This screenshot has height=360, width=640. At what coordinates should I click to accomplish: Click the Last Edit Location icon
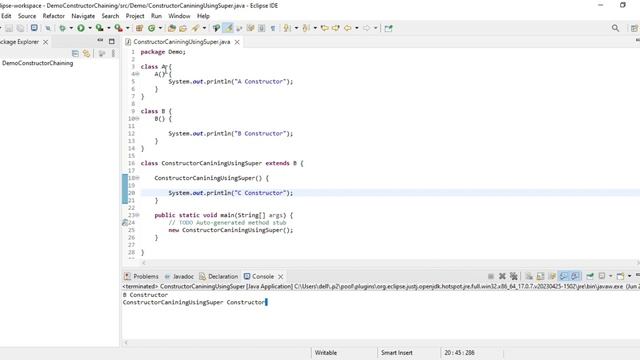[324, 28]
